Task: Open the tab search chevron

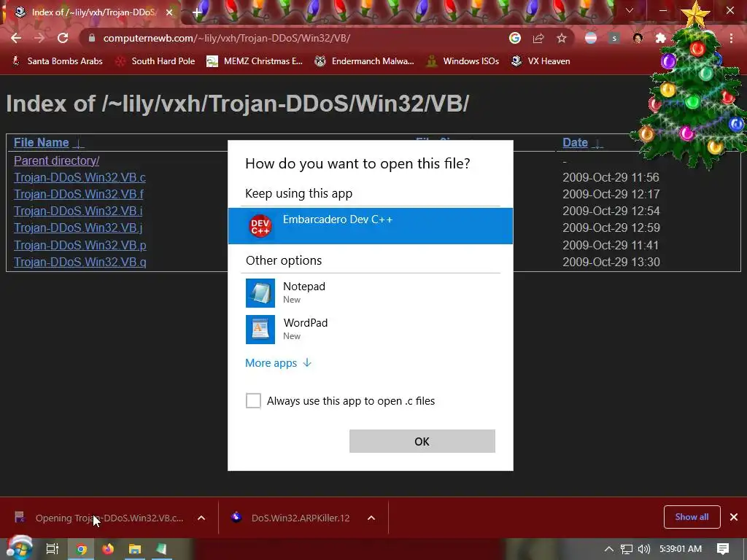Action: pos(630,10)
